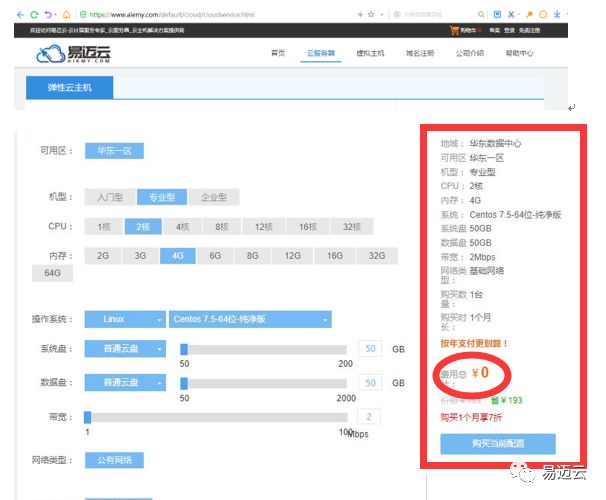Click the 购买当前配置 button

[497, 444]
